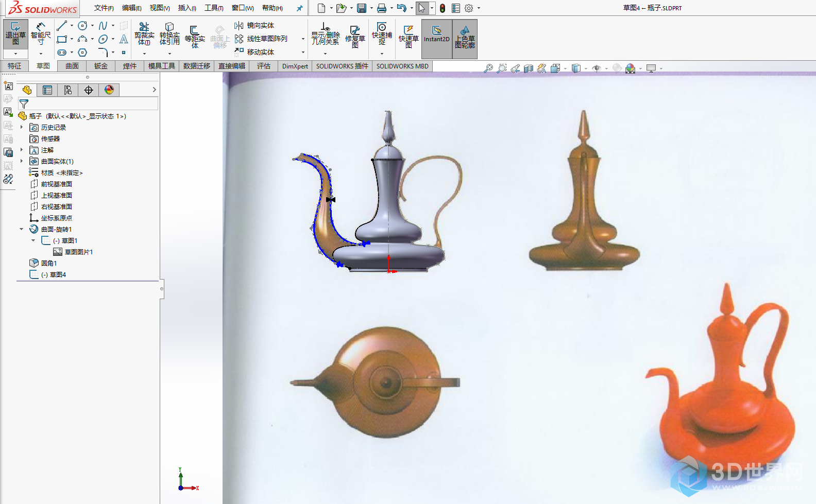Click the 剪裁实体 trim entities tool
816x504 pixels.
(144, 34)
